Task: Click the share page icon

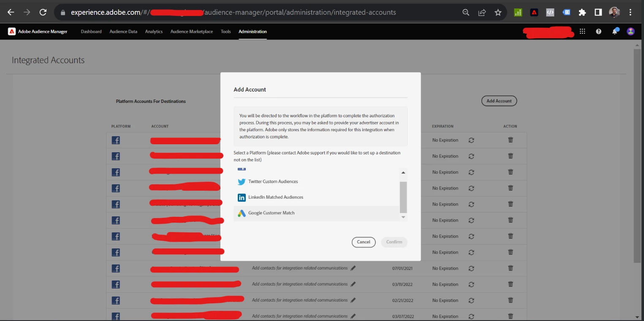Action: pos(482,13)
